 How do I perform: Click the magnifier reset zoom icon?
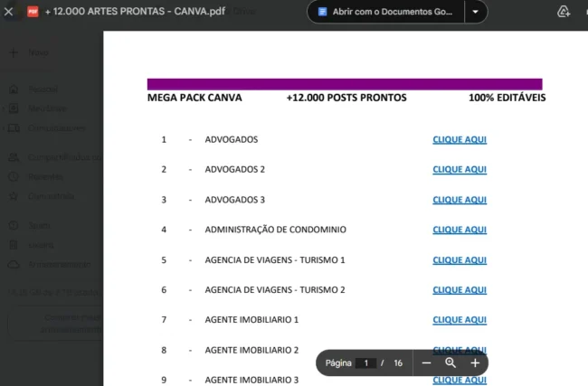(450, 362)
